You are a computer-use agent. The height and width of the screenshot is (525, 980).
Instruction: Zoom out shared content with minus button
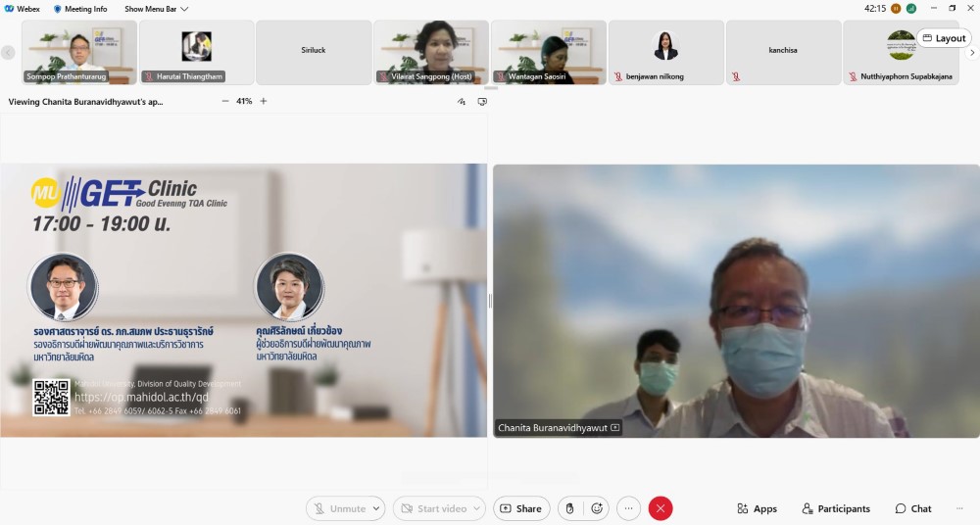point(225,101)
